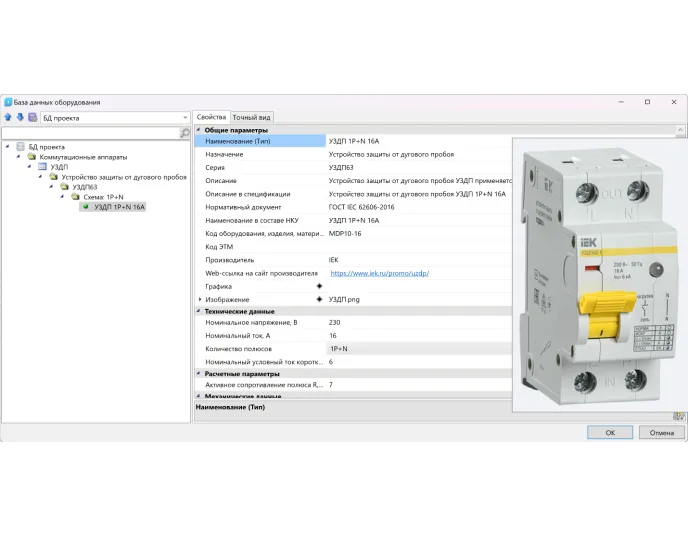This screenshot has width=688, height=537.
Task: Click into the tree search field
Action: pos(90,133)
